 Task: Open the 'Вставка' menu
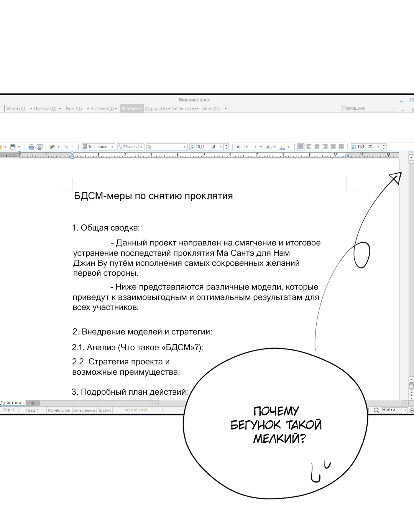[102, 109]
